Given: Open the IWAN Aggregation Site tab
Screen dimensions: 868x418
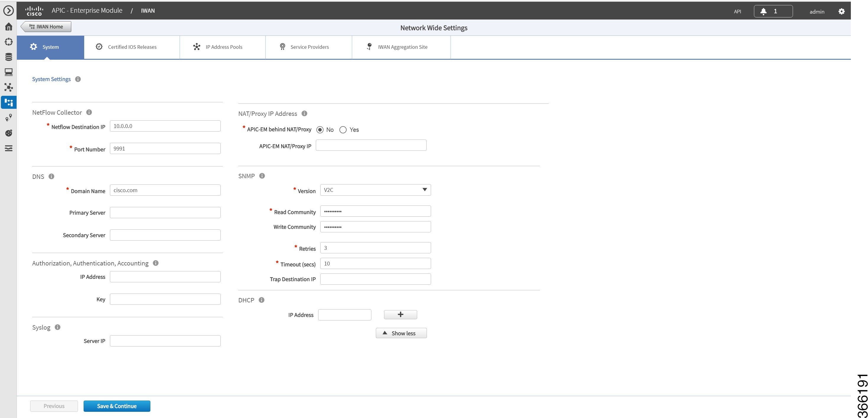Looking at the screenshot, I should click(x=401, y=47).
